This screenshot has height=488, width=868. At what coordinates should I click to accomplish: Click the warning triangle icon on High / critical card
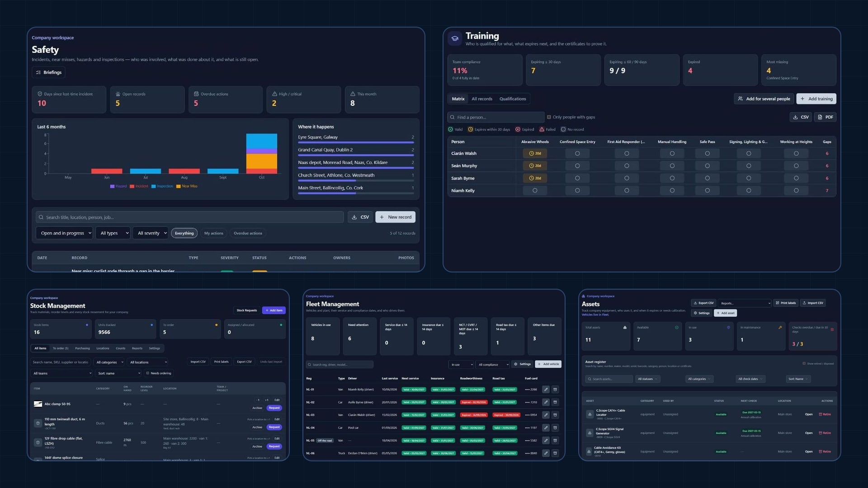[274, 94]
